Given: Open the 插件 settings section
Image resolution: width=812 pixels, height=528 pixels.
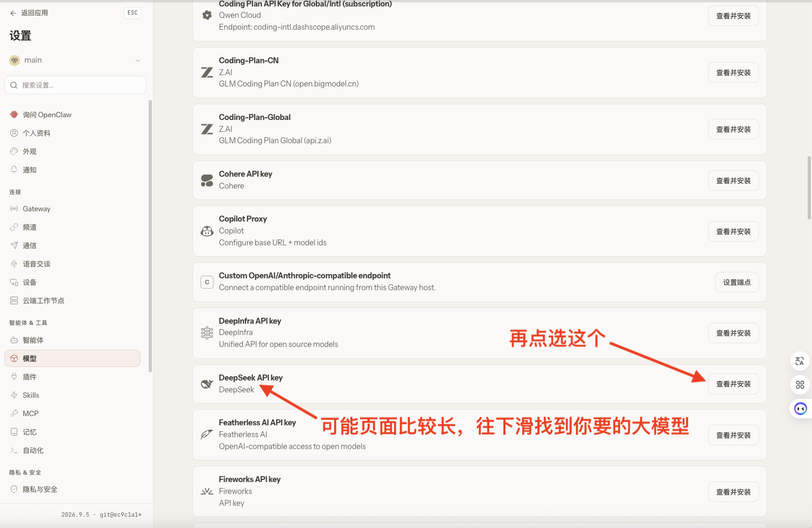Looking at the screenshot, I should (72, 377).
